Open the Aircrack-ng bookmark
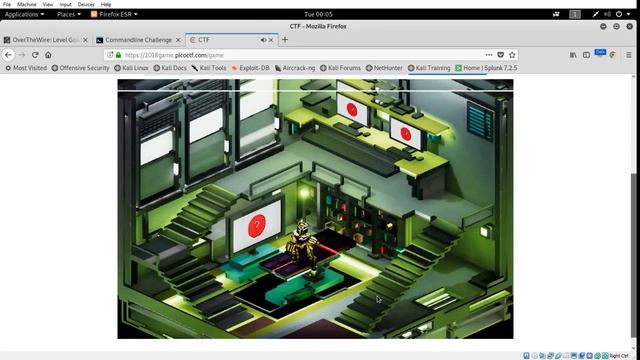 pyautogui.click(x=295, y=68)
